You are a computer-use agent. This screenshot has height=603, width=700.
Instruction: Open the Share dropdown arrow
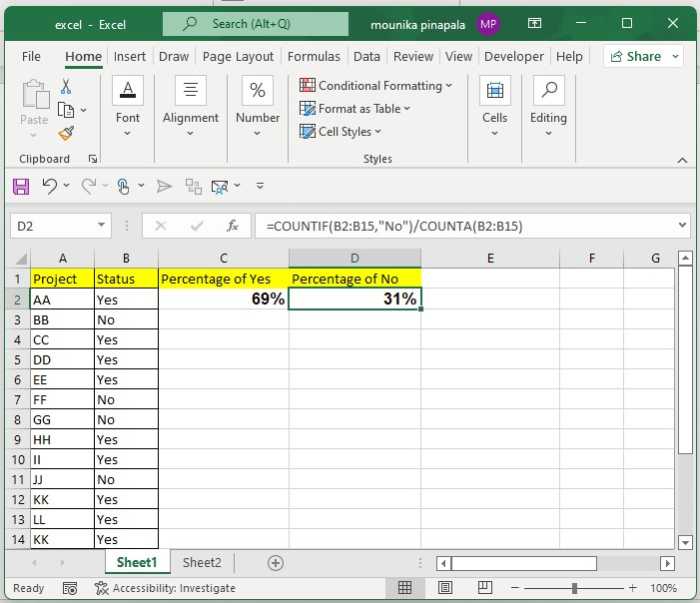pyautogui.click(x=675, y=56)
